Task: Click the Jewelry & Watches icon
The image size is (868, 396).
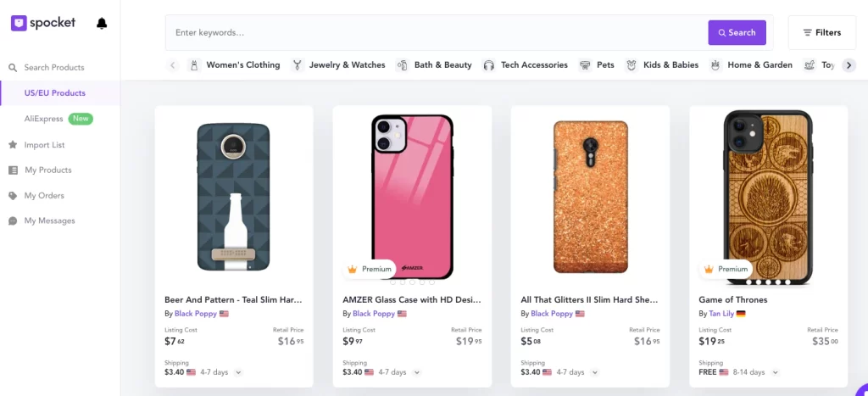Action: tap(298, 65)
